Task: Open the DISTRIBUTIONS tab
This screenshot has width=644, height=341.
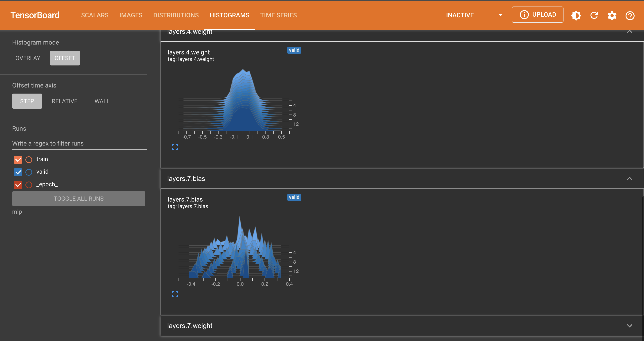Action: click(176, 15)
